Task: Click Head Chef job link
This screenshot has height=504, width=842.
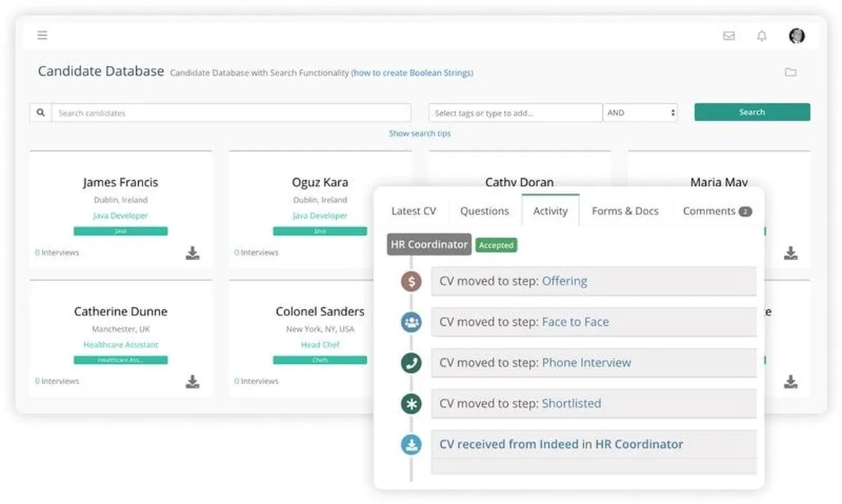Action: [x=320, y=345]
